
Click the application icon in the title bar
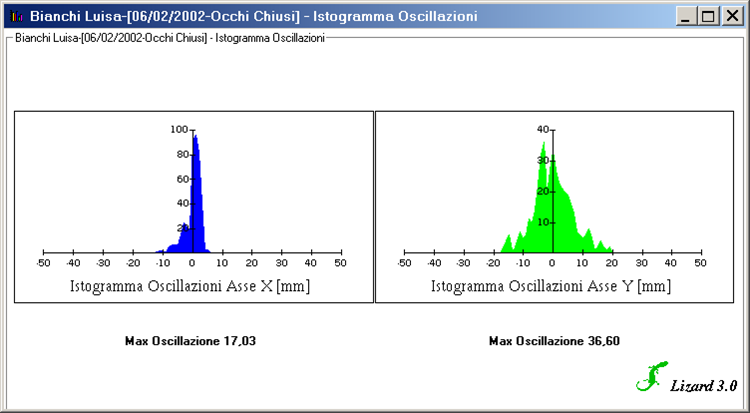tap(15, 16)
